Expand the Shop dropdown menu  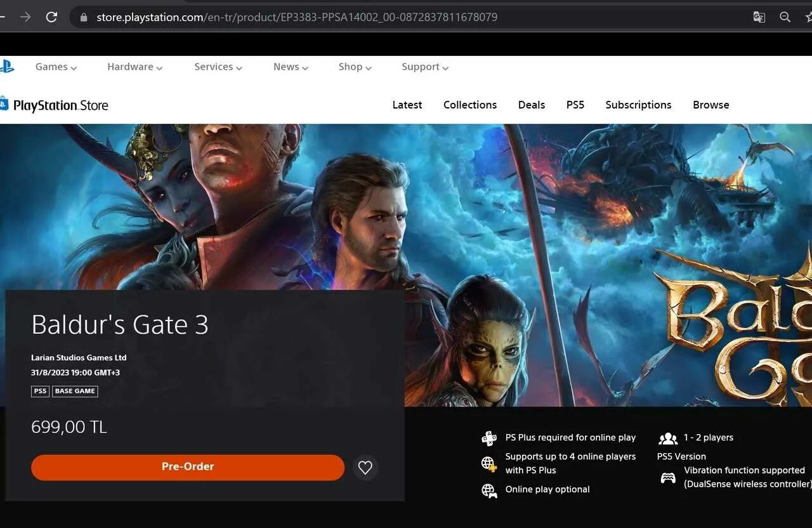click(x=355, y=67)
